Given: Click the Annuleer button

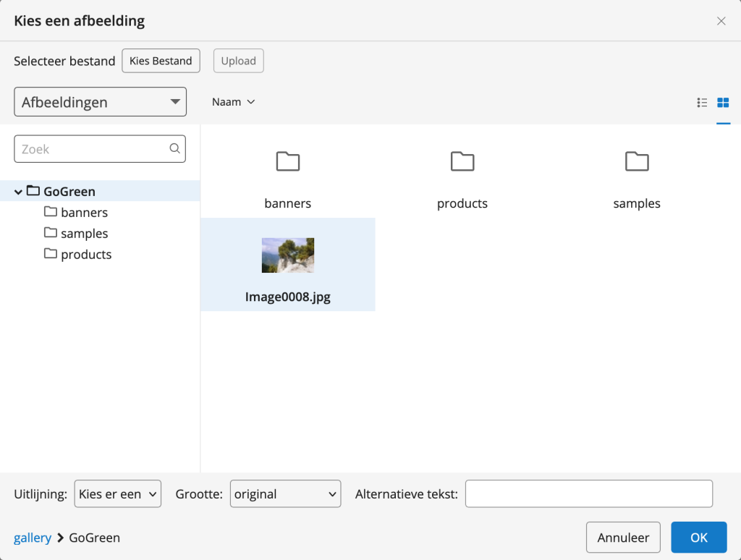Looking at the screenshot, I should [623, 538].
